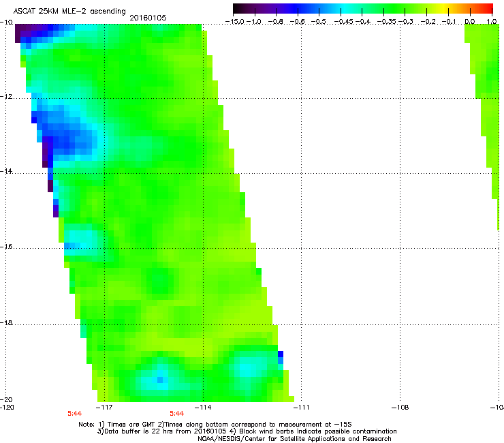Click the "-0.1" color bar label
This screenshot has width=504, height=443.
[449, 22]
